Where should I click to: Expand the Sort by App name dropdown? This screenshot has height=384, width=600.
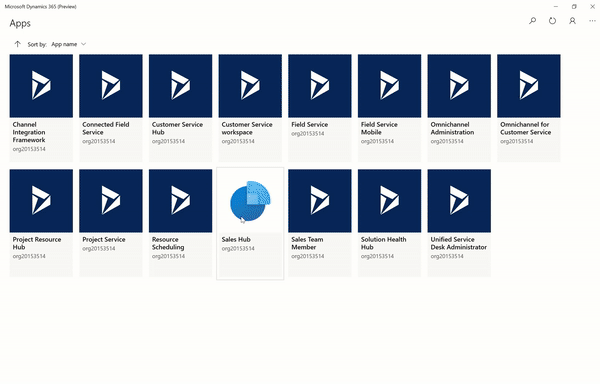click(x=69, y=44)
